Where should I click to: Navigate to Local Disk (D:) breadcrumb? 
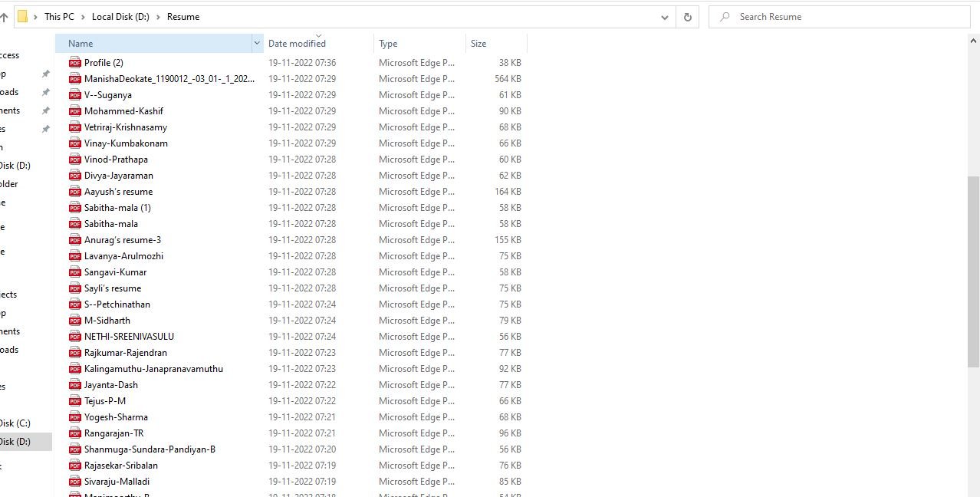(120, 17)
